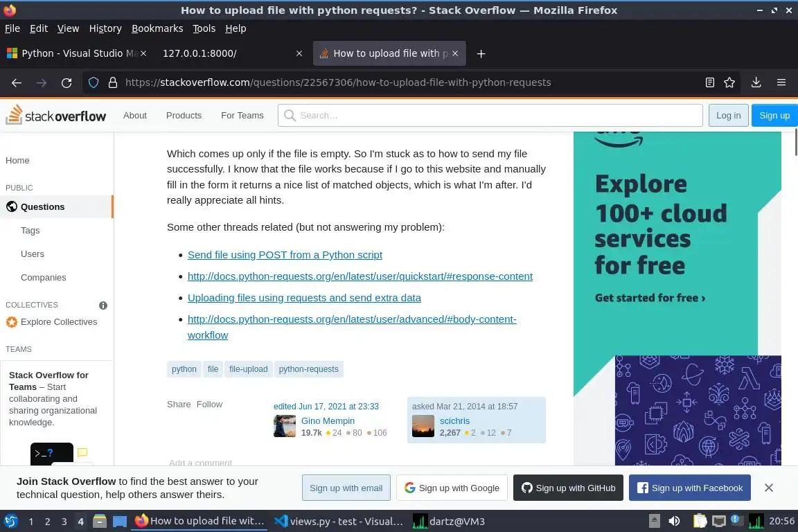The image size is (798, 532).
Task: Open 'Uploading files using requests and send extra data'
Action: 304,298
